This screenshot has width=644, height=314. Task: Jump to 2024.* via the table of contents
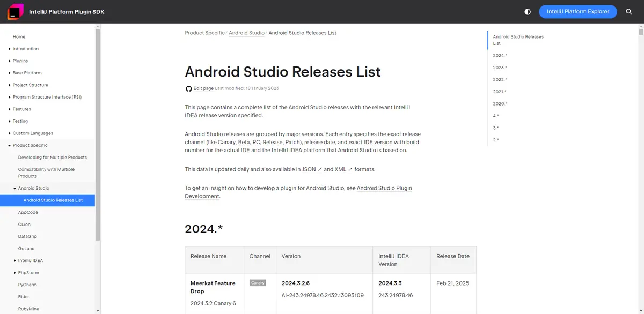[499, 55]
